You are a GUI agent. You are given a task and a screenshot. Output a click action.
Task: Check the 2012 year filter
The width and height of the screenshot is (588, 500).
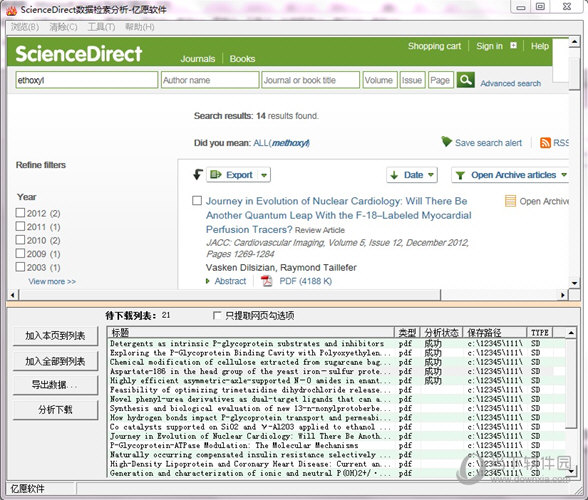point(20,213)
